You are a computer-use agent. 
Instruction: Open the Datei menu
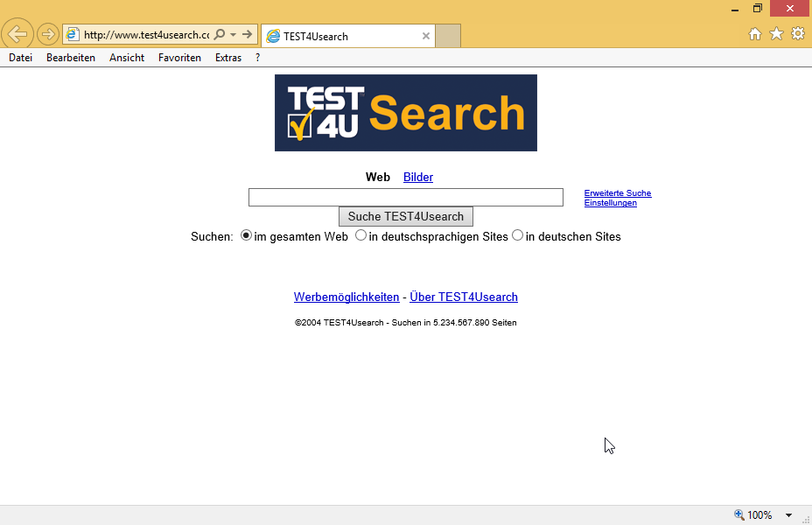pos(21,58)
